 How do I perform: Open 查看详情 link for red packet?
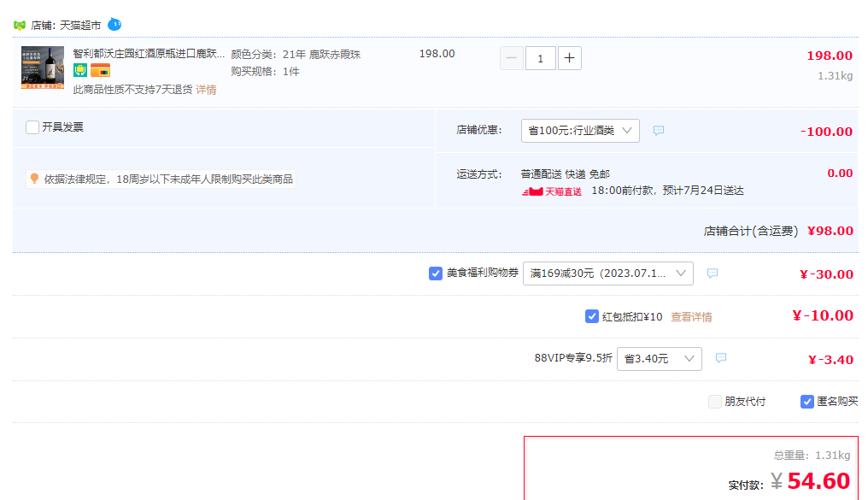(691, 317)
